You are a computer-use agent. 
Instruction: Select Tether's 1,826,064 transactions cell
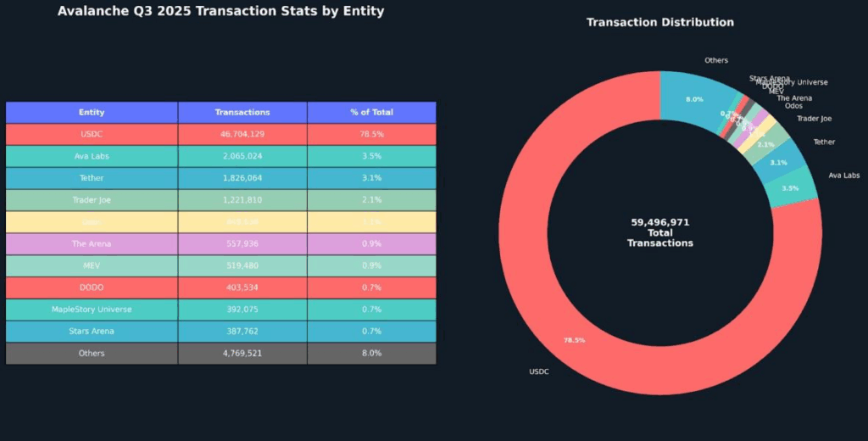[242, 178]
